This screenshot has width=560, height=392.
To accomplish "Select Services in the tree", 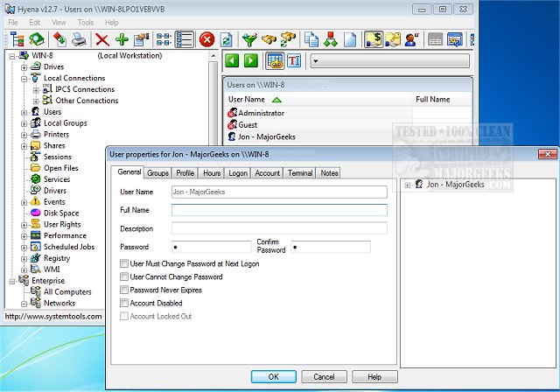I will [57, 179].
